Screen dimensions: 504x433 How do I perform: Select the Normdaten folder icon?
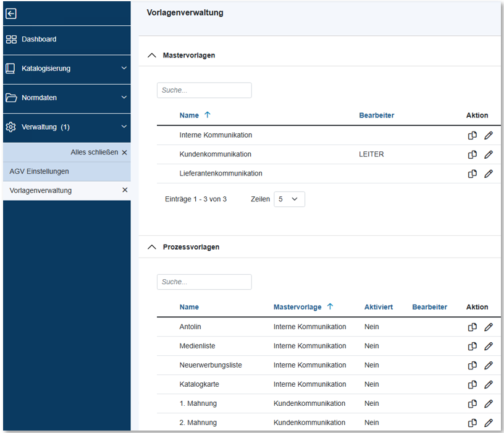[x=10, y=98]
